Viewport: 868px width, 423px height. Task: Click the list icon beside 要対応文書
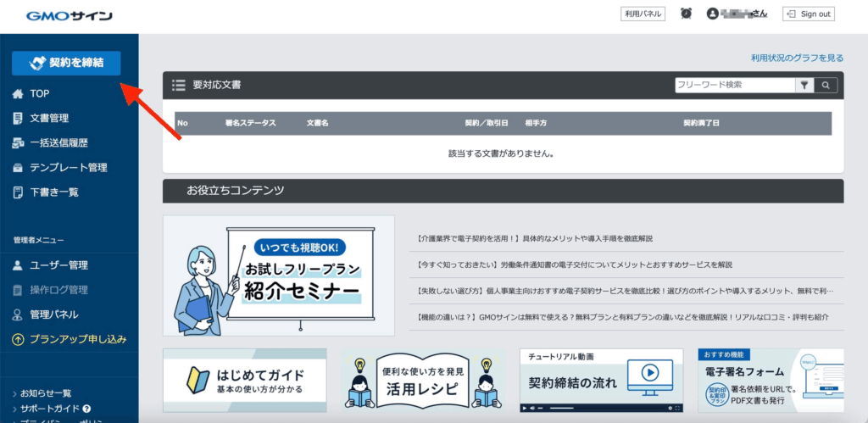(178, 86)
